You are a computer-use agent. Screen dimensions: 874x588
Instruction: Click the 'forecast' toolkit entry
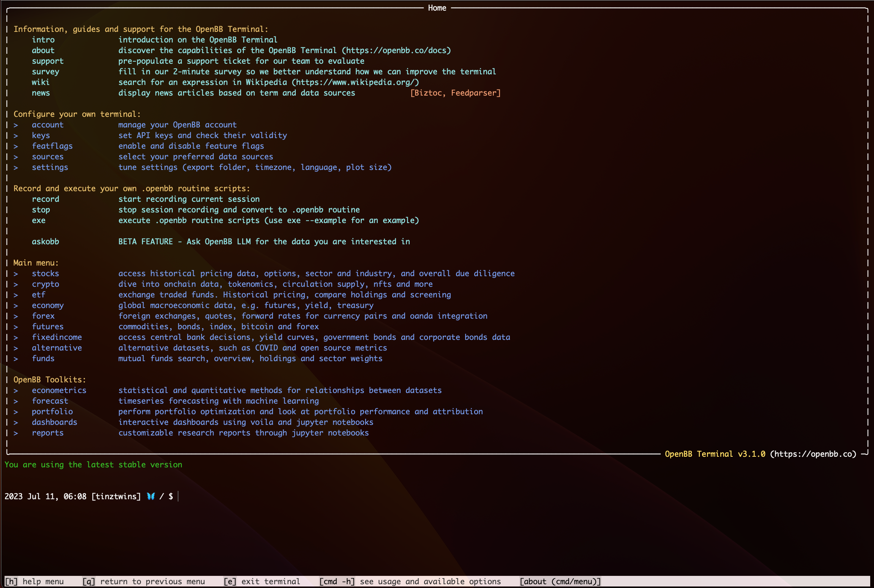50,401
